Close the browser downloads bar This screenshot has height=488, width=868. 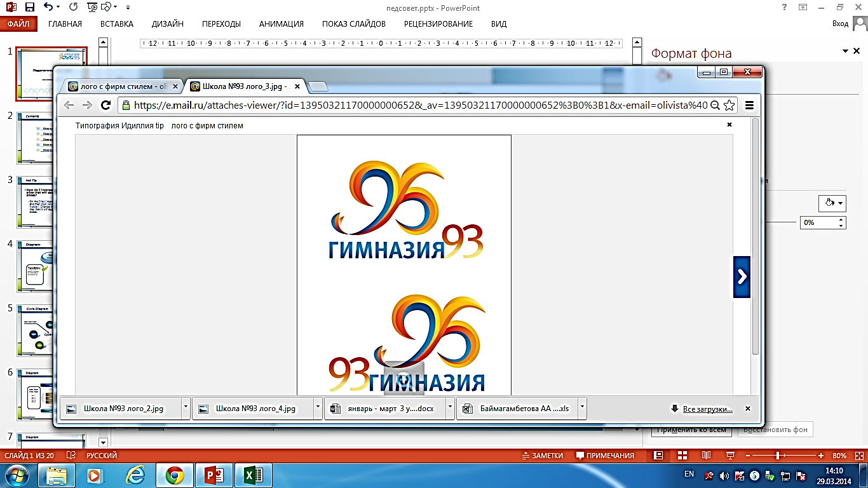(748, 409)
